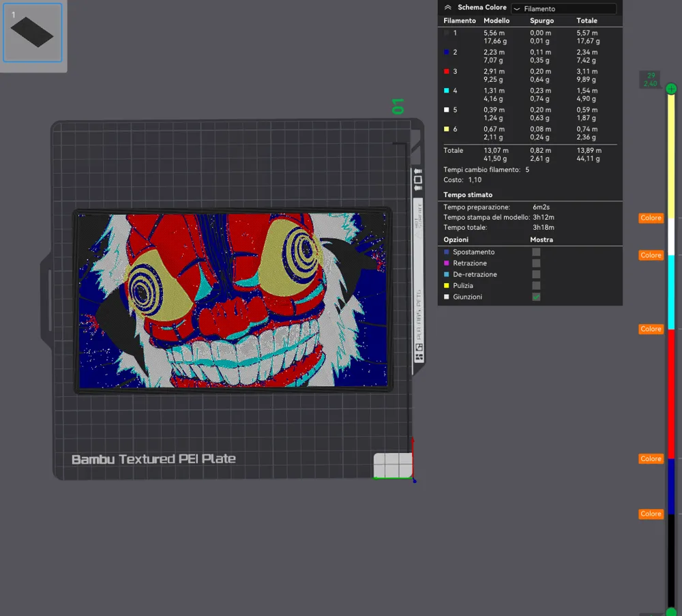
Task: Click the magenta Retrazione legend icon
Action: pyautogui.click(x=446, y=263)
